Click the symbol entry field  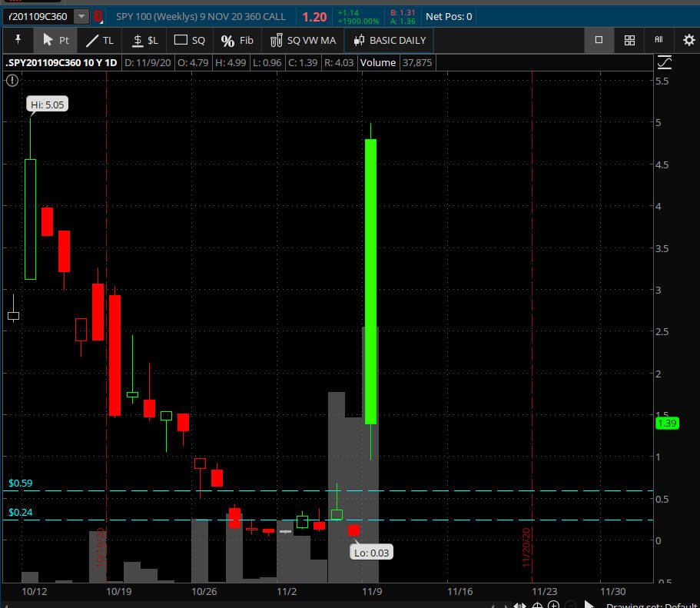click(x=37, y=16)
